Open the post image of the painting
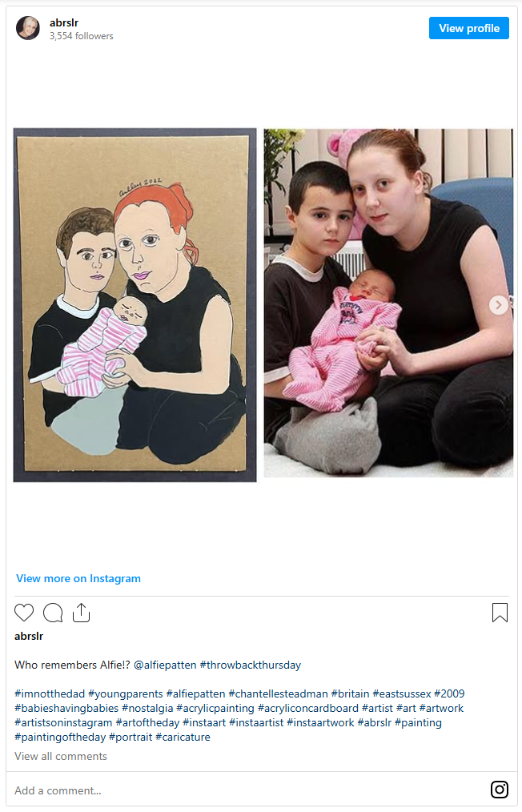The width and height of the screenshot is (522, 812). pyautogui.click(x=135, y=305)
